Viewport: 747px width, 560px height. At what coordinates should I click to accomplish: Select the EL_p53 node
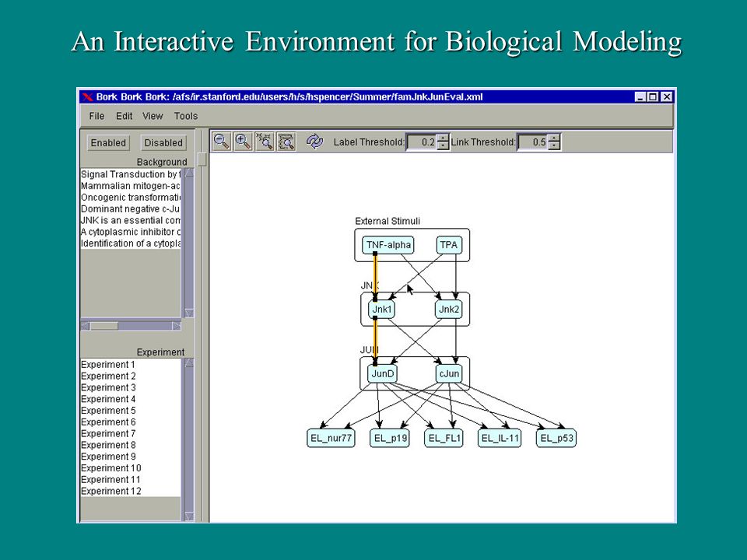pyautogui.click(x=556, y=438)
